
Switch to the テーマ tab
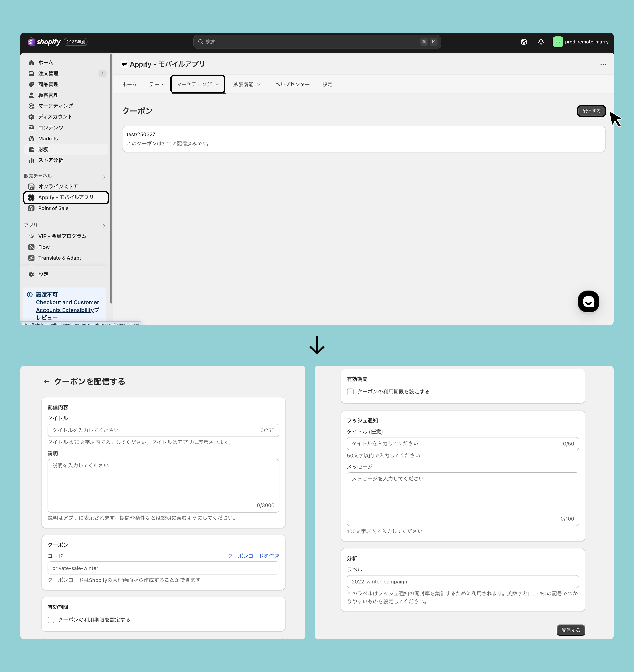coord(156,85)
